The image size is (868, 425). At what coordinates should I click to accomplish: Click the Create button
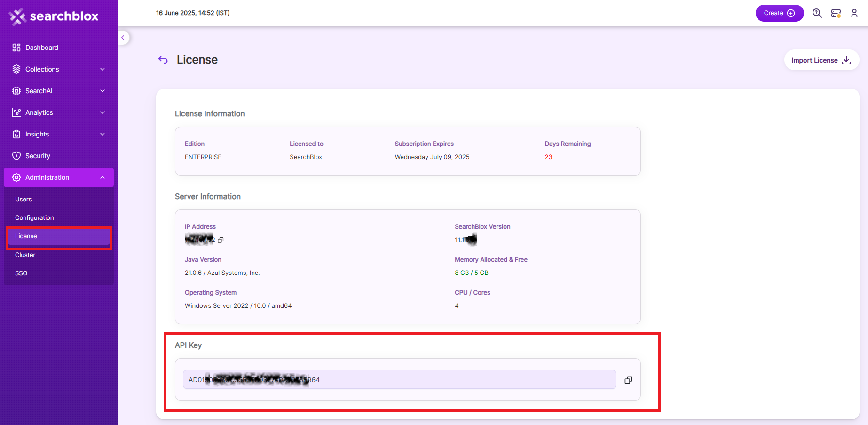coord(779,13)
